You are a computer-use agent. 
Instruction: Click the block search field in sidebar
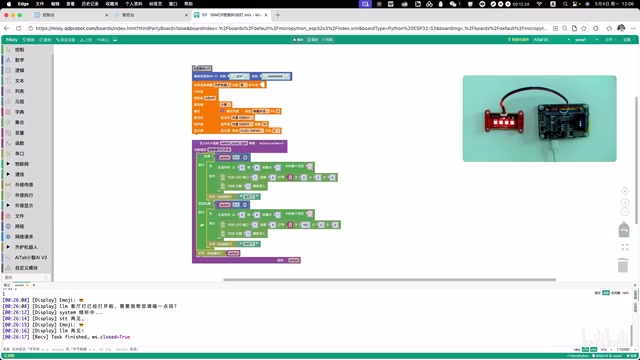pyautogui.click(x=26, y=278)
